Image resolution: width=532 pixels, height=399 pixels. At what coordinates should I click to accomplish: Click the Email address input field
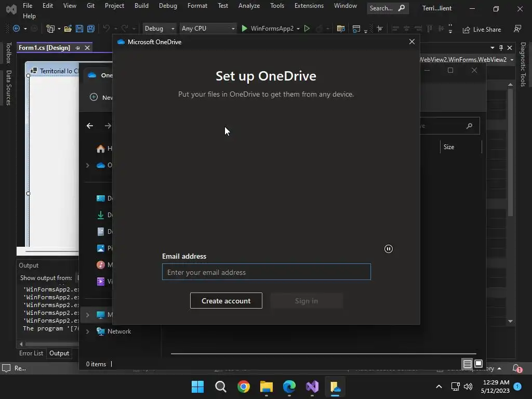tap(267, 272)
